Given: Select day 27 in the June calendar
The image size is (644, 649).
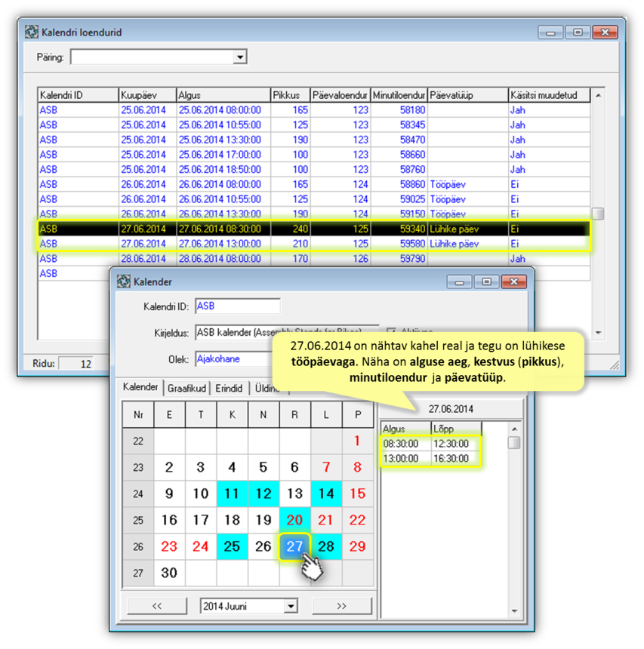Looking at the screenshot, I should (x=294, y=546).
